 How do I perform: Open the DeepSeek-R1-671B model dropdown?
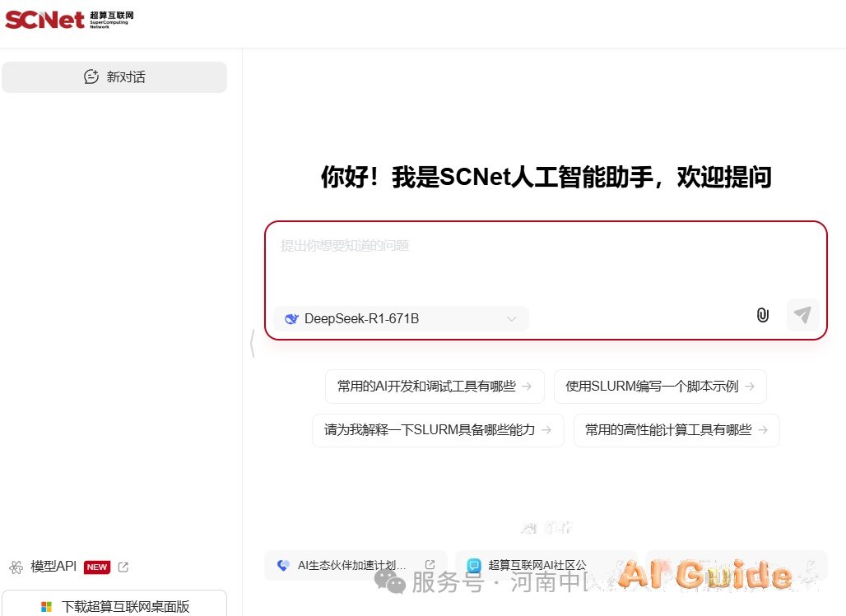[x=401, y=319]
